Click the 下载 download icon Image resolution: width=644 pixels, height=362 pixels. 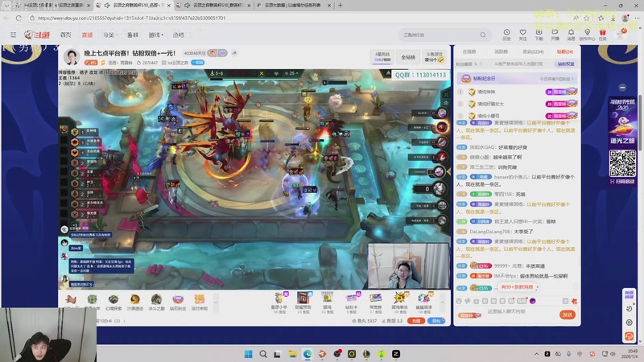tap(539, 35)
